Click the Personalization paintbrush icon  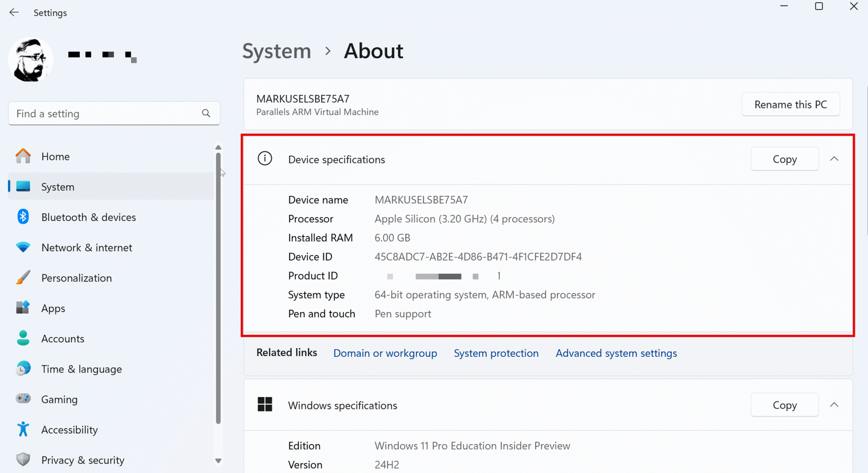pos(23,278)
